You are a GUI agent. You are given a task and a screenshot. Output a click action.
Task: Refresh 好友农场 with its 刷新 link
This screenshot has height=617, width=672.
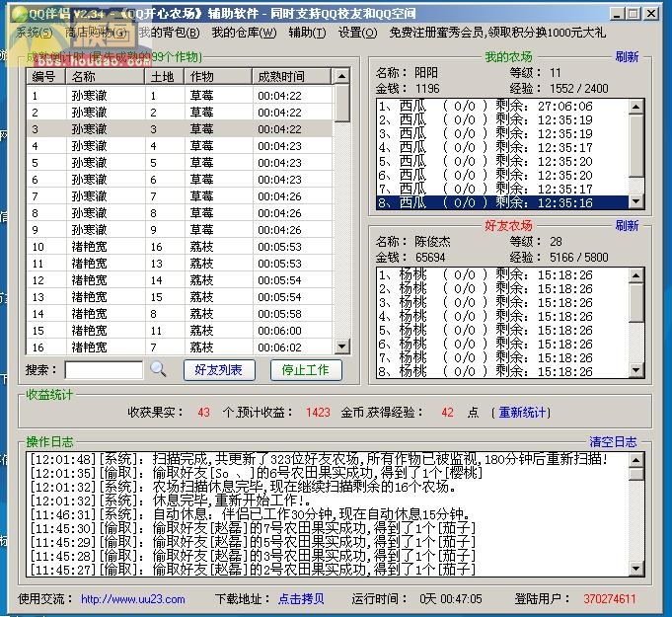(627, 225)
